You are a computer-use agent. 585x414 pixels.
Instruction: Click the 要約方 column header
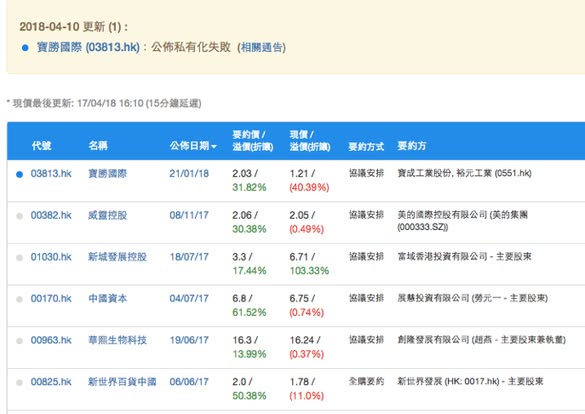click(412, 145)
